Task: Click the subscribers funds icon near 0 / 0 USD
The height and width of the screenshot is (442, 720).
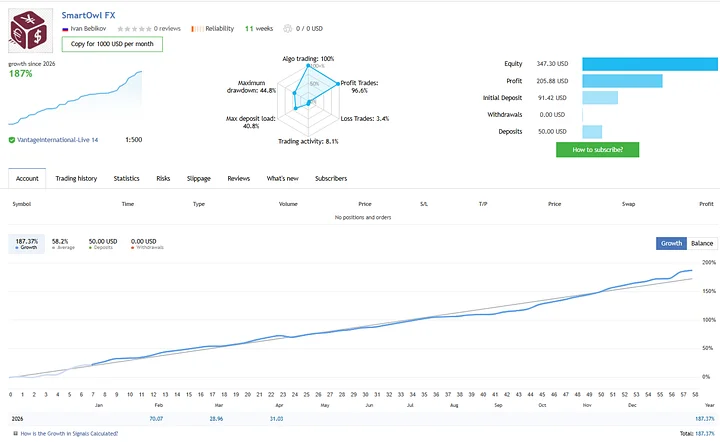Action: pyautogui.click(x=287, y=28)
